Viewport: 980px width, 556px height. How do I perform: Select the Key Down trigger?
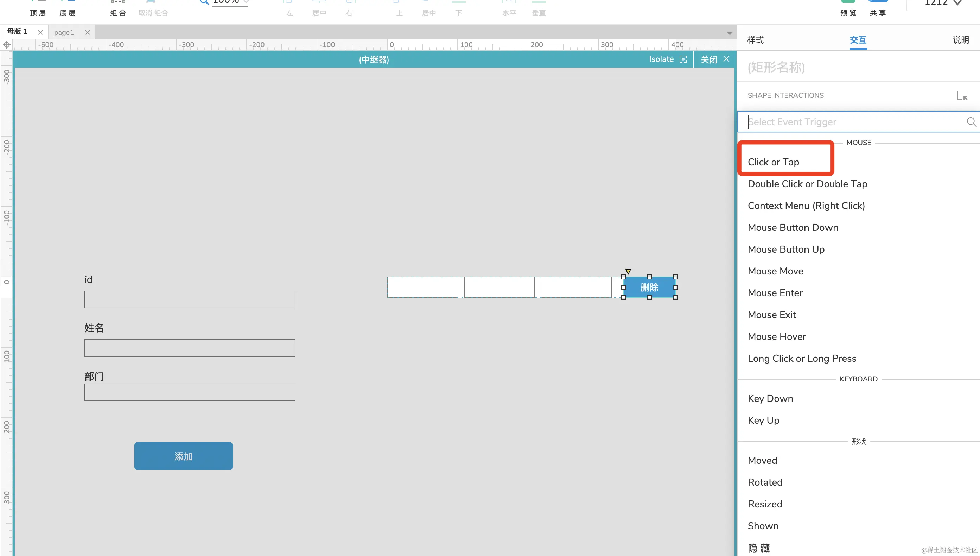770,398
